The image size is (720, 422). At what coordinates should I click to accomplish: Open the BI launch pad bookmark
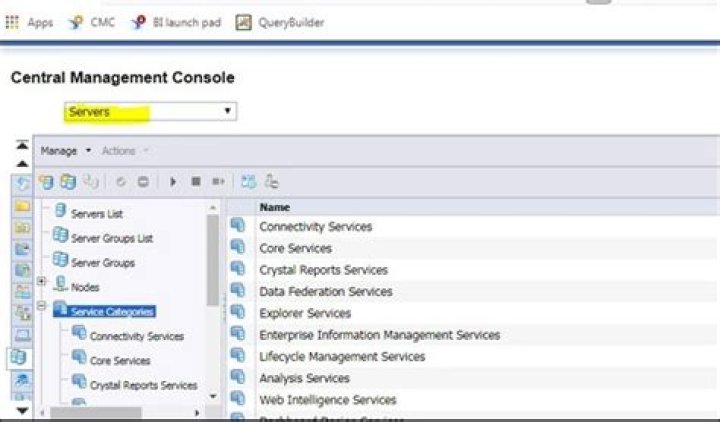pos(176,23)
